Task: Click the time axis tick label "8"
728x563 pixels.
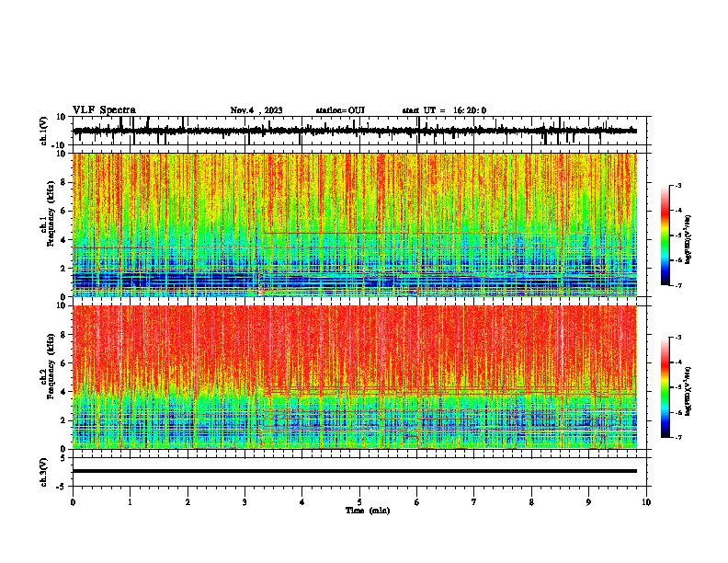Action: coord(531,502)
